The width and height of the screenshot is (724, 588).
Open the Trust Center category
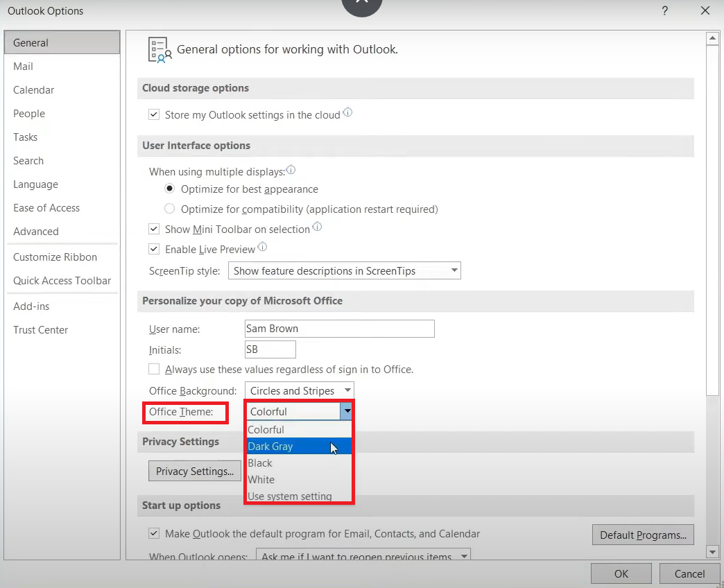coord(62,330)
